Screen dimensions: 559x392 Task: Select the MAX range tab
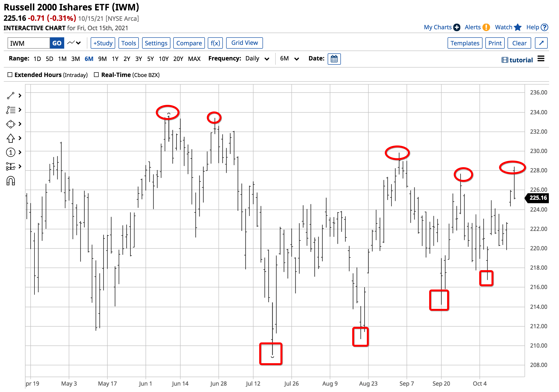point(194,59)
